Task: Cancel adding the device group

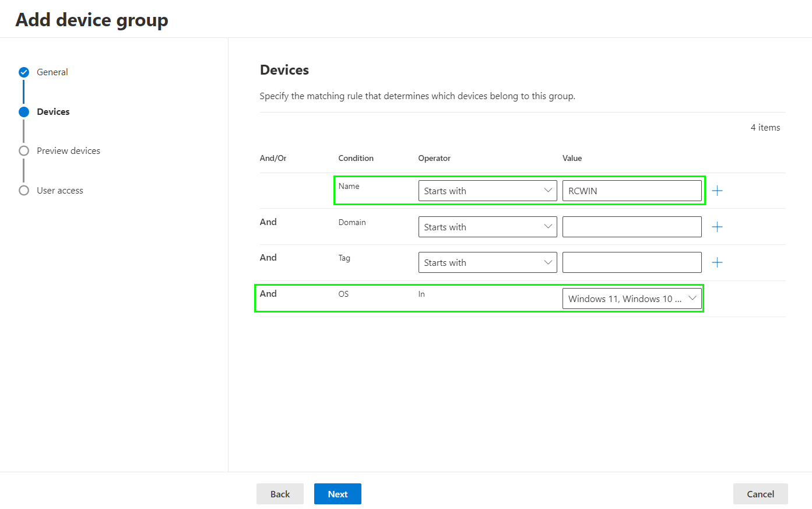Action: 760,494
